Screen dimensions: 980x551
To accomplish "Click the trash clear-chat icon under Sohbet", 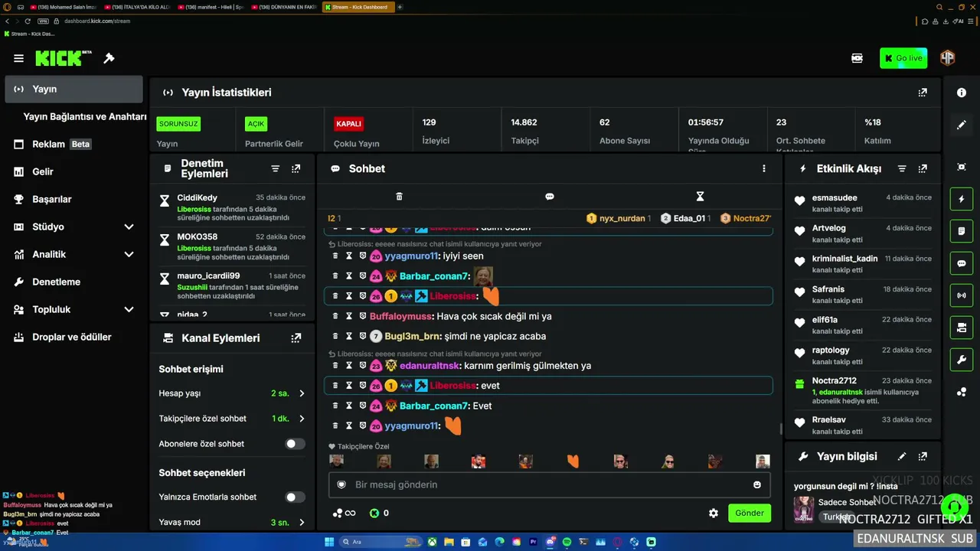I will point(399,197).
